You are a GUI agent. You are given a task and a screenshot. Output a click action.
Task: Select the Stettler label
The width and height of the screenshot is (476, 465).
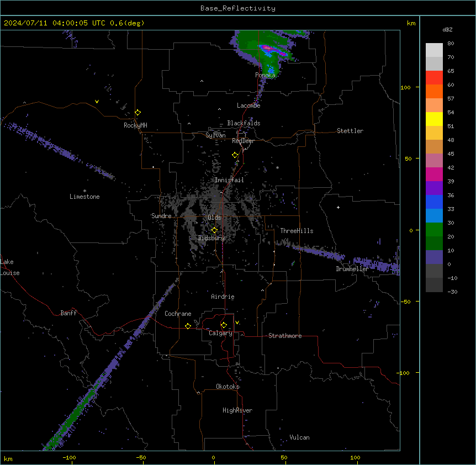[350, 131]
